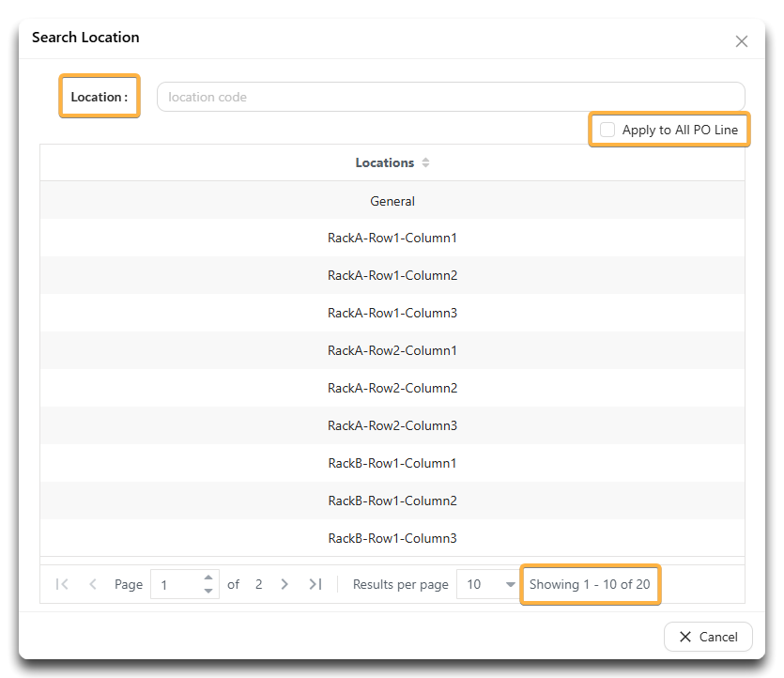Viewport: 784px width, 678px height.
Task: Go to previous page arrow
Action: pyautogui.click(x=93, y=584)
